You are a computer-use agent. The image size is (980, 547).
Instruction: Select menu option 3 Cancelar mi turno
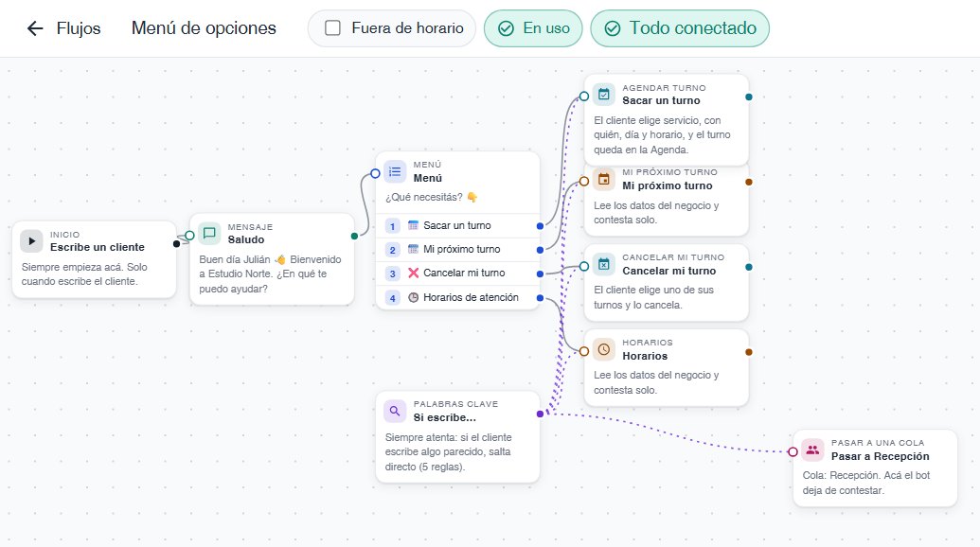(458, 273)
